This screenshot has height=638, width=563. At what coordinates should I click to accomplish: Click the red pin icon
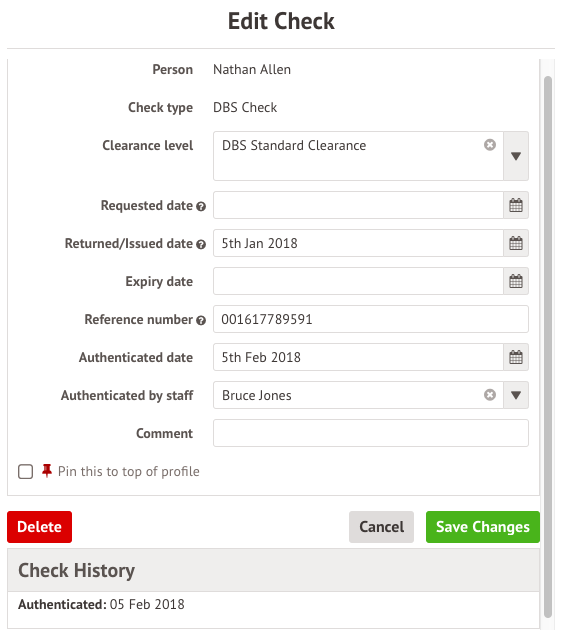click(x=47, y=471)
